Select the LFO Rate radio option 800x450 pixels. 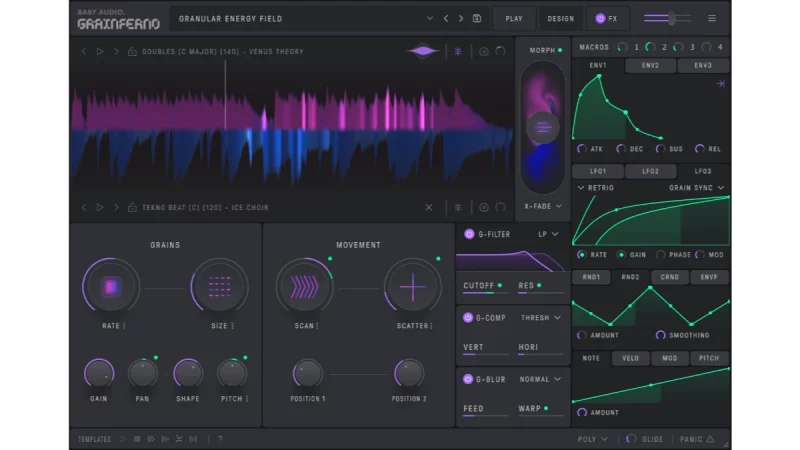582,255
